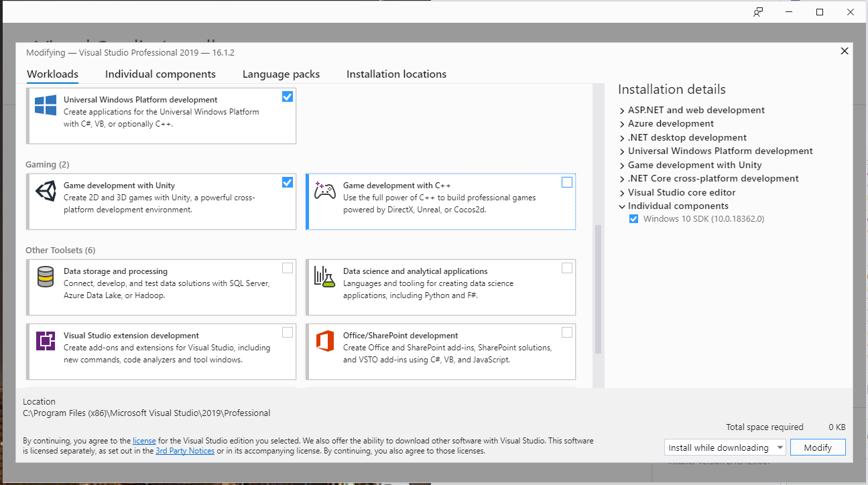
Task: Uncheck Universal Windows Platform development workload
Action: (288, 96)
